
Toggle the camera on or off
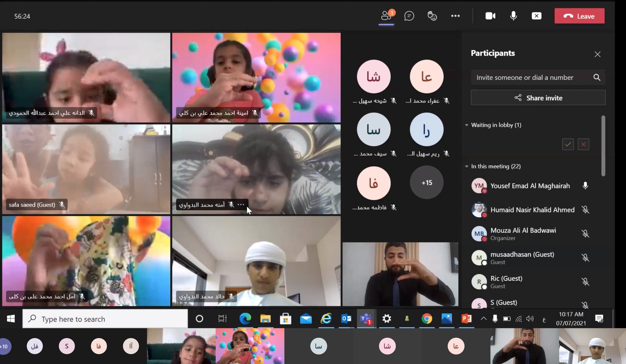[490, 16]
